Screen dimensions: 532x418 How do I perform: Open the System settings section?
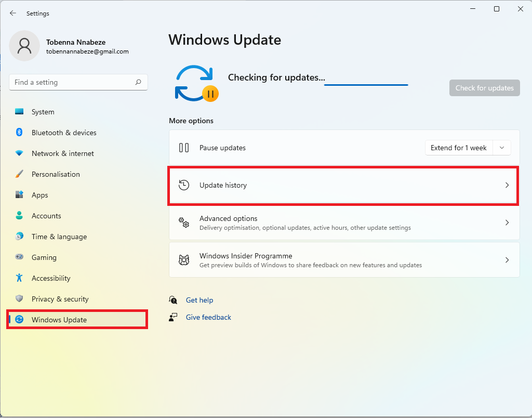[x=43, y=112]
